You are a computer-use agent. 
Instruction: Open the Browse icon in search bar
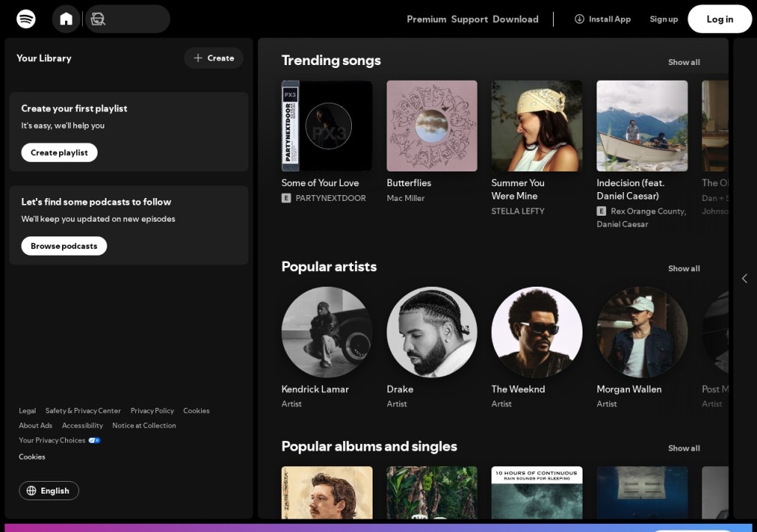(x=98, y=18)
